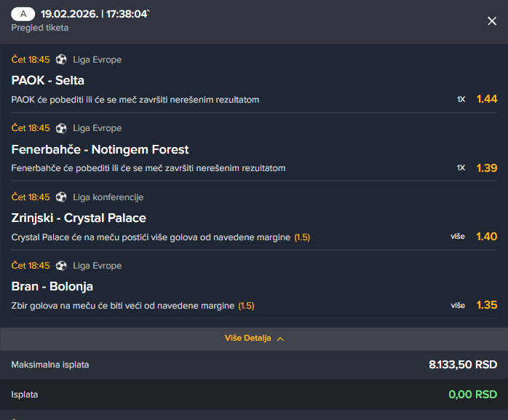Collapse the Više Detalja section

247,338
